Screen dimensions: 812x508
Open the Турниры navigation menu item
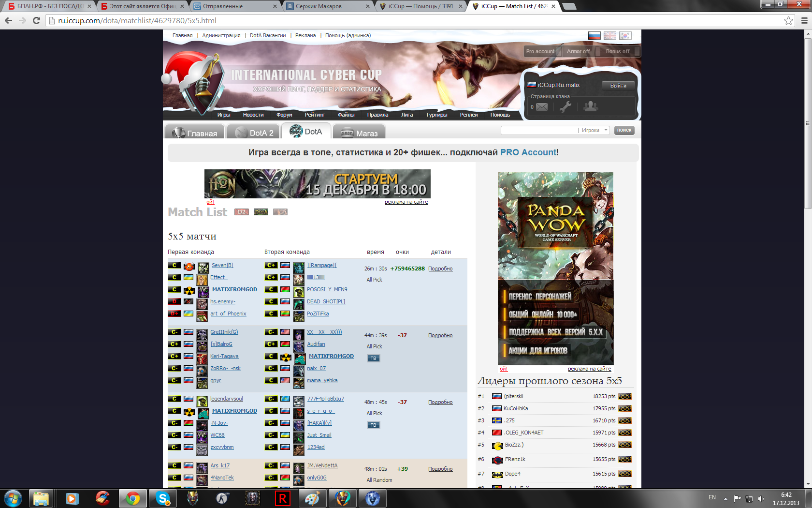pyautogui.click(x=436, y=115)
